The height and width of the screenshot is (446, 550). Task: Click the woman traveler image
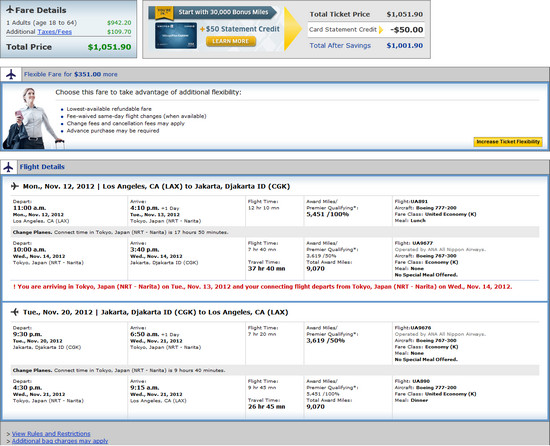click(x=33, y=119)
